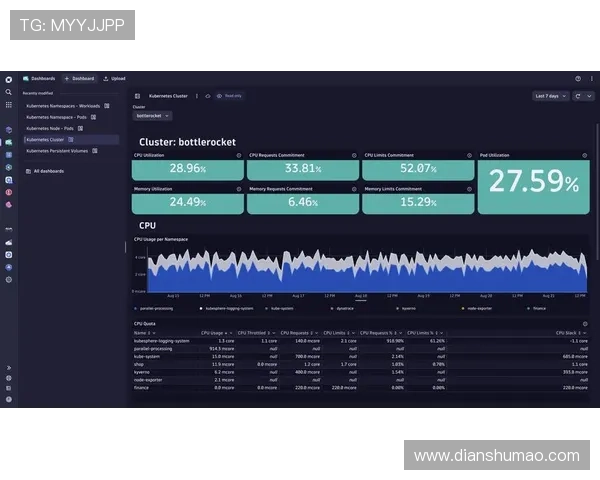Open the Last 7 days timeframe dropdown

click(x=551, y=96)
